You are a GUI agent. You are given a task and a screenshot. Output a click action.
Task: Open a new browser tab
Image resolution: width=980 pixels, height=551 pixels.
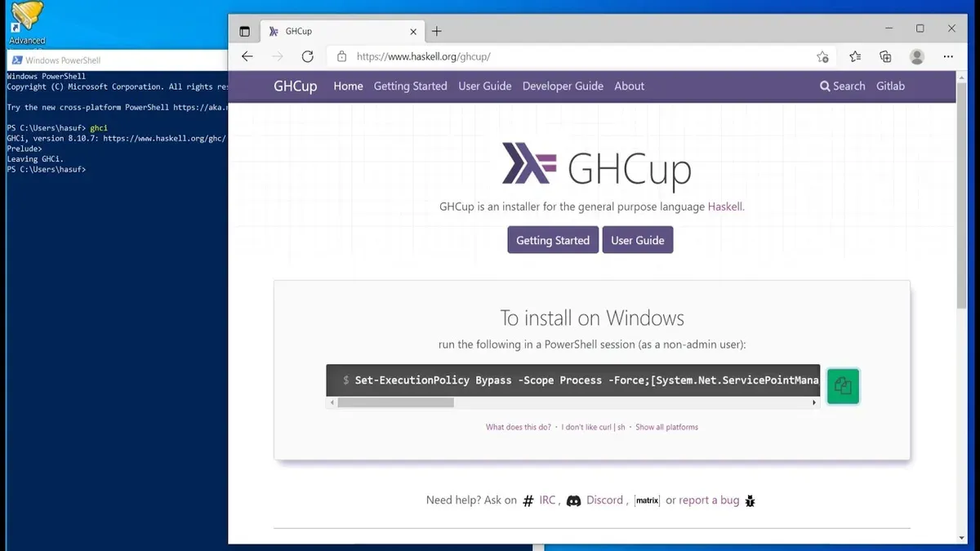pos(437,31)
